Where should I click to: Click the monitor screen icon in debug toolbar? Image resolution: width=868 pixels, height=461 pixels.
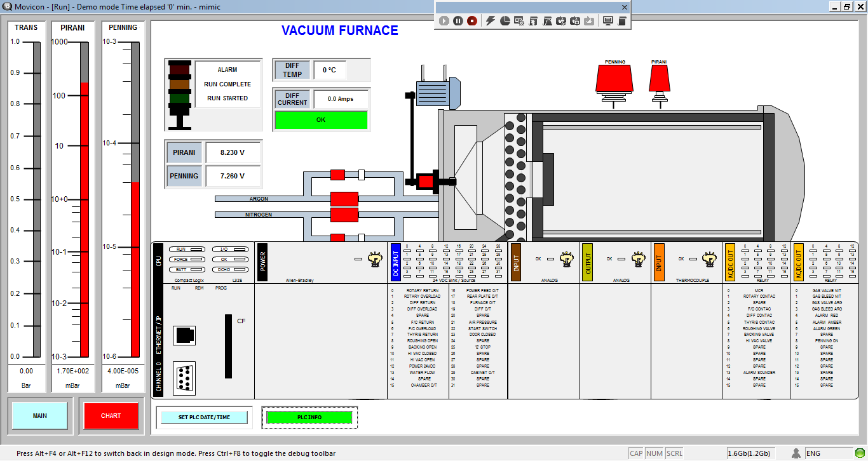tap(607, 21)
